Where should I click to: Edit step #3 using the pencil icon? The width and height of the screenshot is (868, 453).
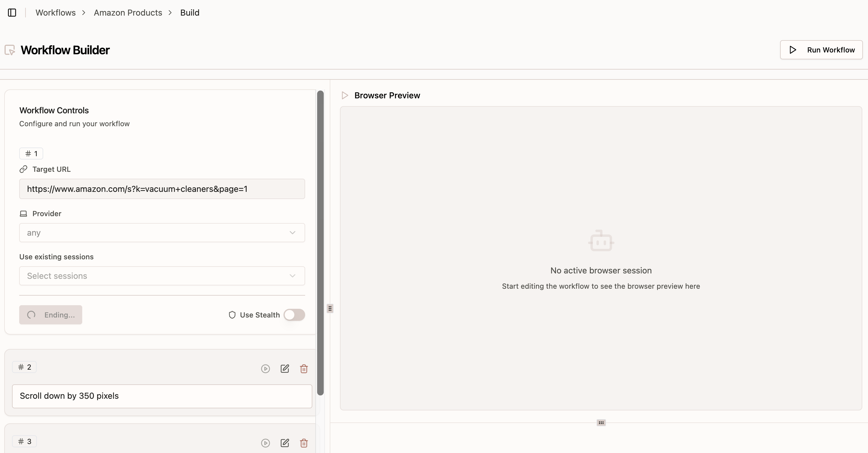click(285, 443)
